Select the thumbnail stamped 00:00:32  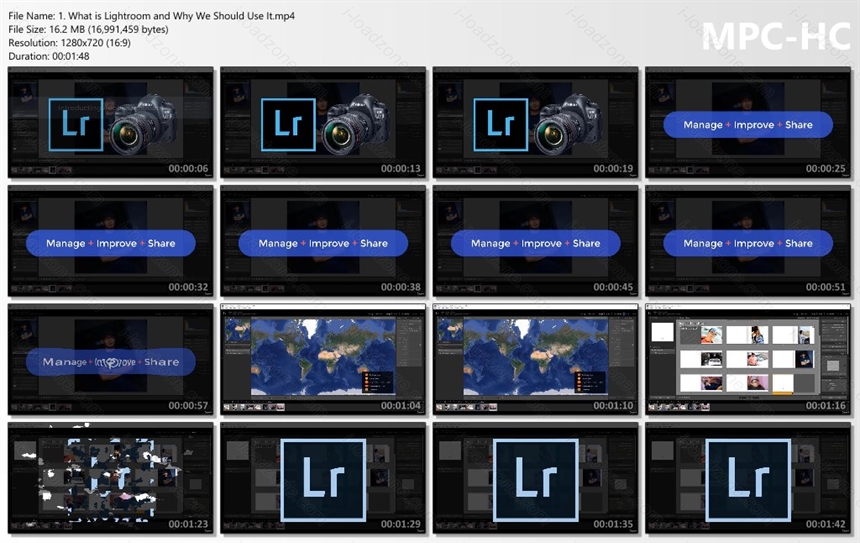click(x=110, y=241)
